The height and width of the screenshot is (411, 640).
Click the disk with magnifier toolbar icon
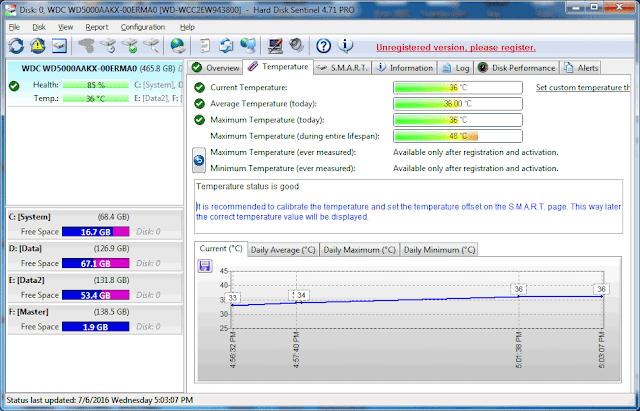pos(151,46)
